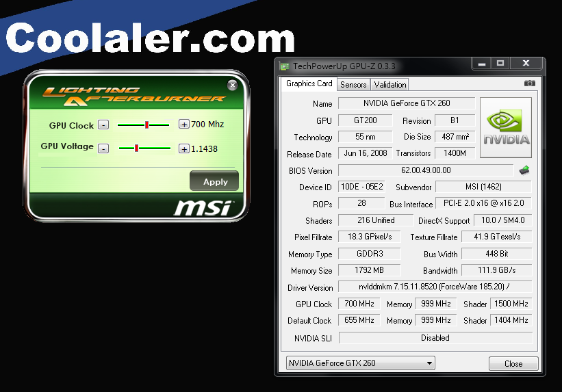
Task: Switch to the Sensors tab
Action: pos(353,85)
